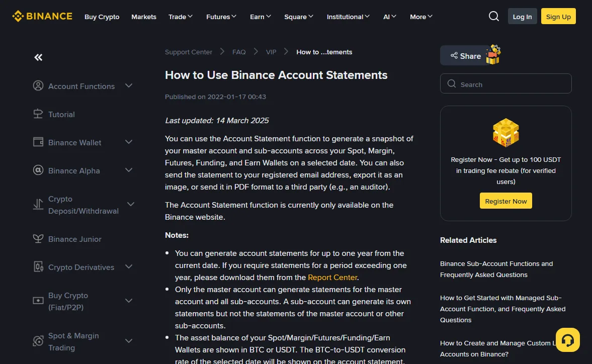
Task: Open the Institutional dropdown menu
Action: tap(348, 17)
